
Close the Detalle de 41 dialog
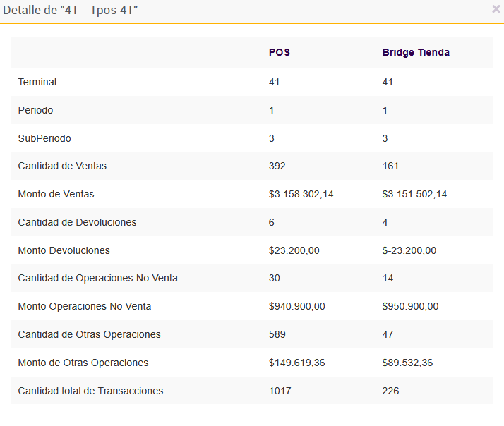click(x=496, y=9)
